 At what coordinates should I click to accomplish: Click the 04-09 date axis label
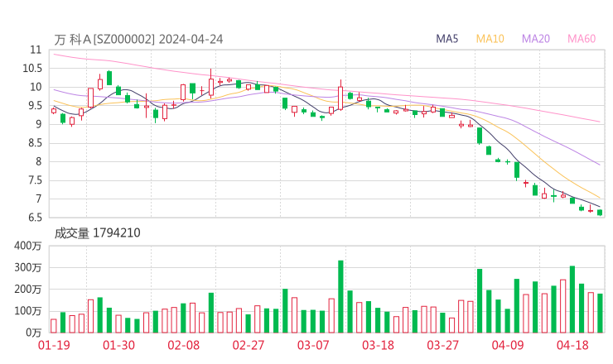pos(508,345)
